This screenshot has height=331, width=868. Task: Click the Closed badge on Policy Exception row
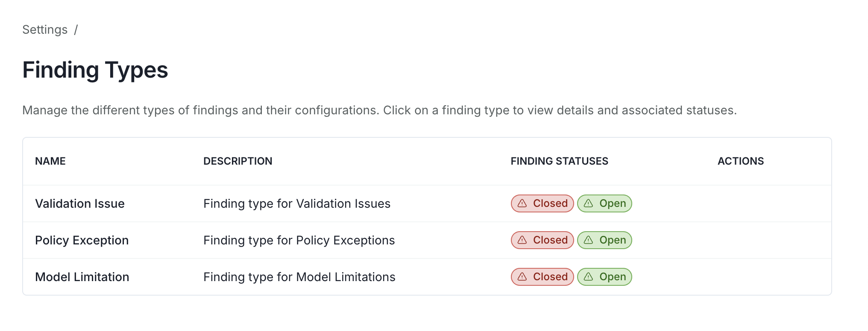coord(542,240)
